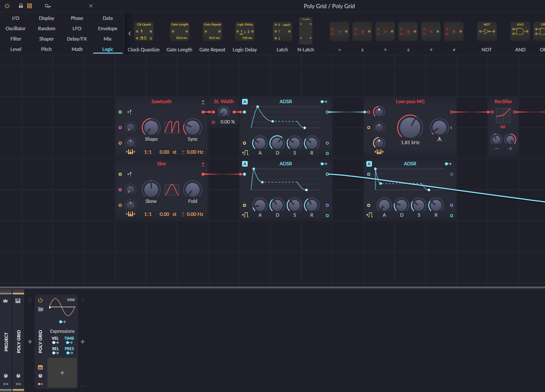Toggle bipolar ± on the Sawtooth module
The image size is (545, 392).
(x=203, y=102)
